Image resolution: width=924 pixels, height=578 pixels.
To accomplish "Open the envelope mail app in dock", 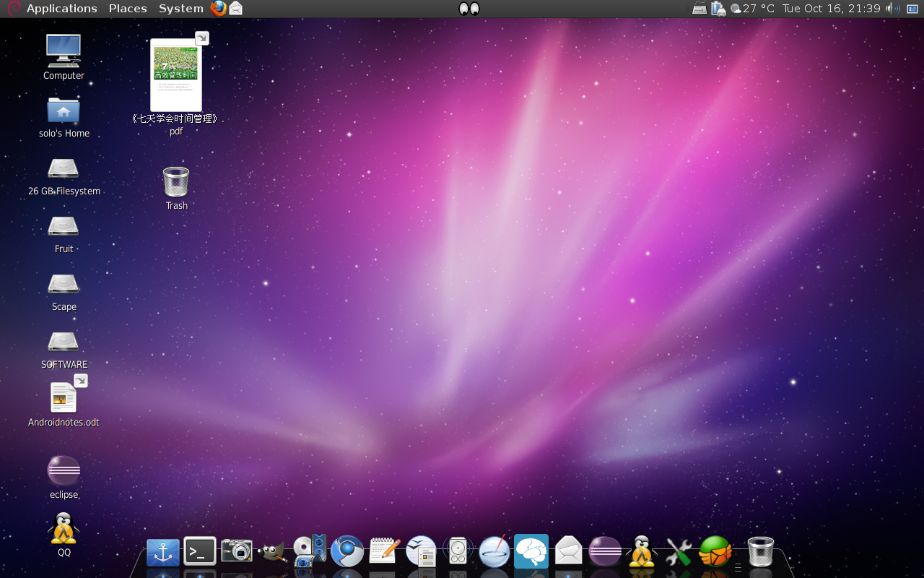I will pyautogui.click(x=569, y=551).
